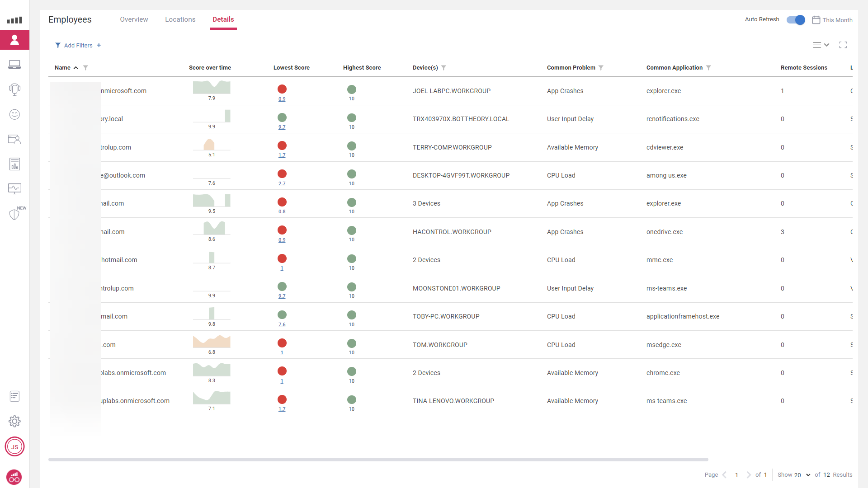Screen dimensions: 868x488
Task: Open the This Month date picker
Action: tap(832, 20)
